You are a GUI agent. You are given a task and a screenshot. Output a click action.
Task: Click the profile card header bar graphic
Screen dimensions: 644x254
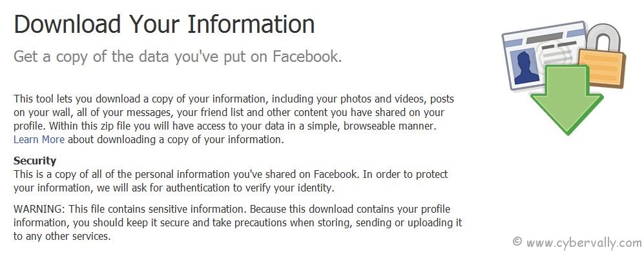[545, 35]
